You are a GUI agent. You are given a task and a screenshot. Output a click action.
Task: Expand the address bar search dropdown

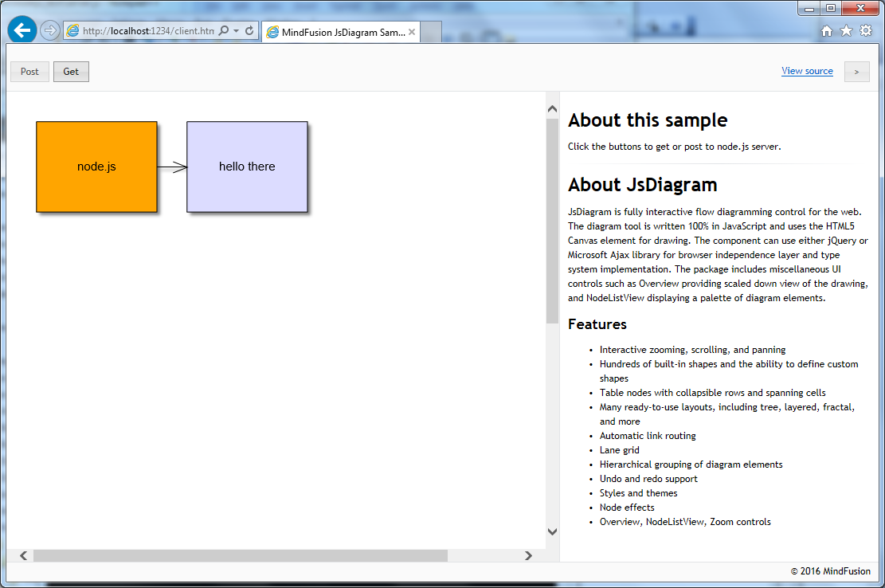236,29
